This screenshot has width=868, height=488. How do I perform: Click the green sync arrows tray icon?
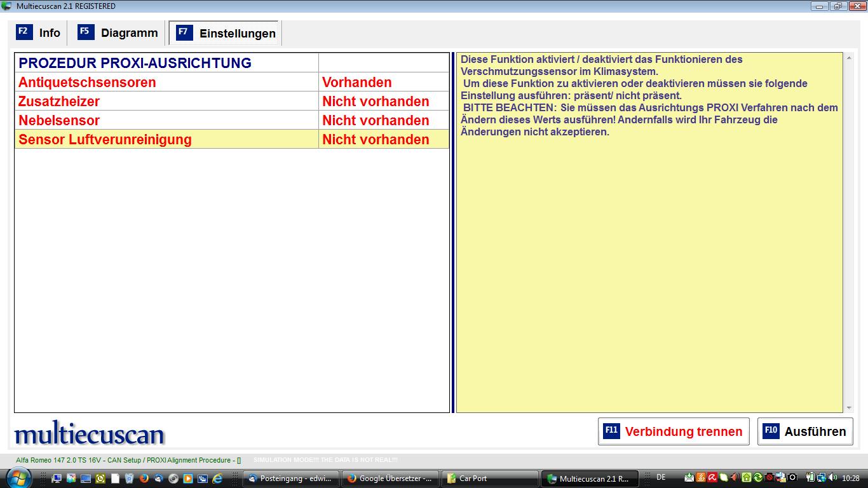point(758,478)
